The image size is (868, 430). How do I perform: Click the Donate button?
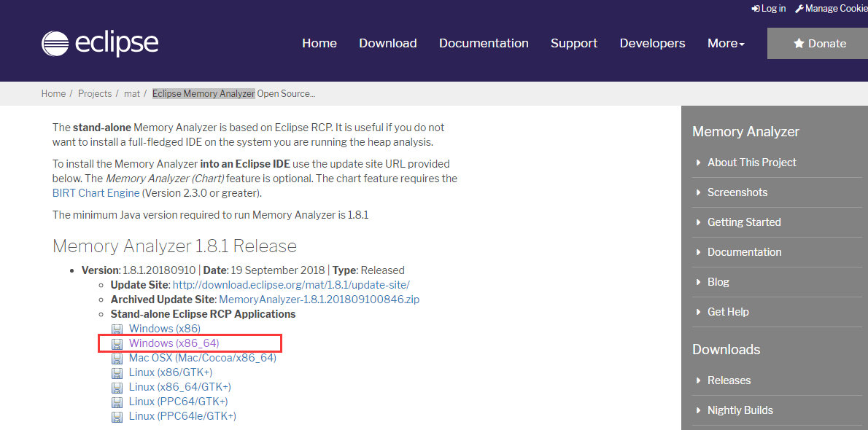click(x=818, y=43)
